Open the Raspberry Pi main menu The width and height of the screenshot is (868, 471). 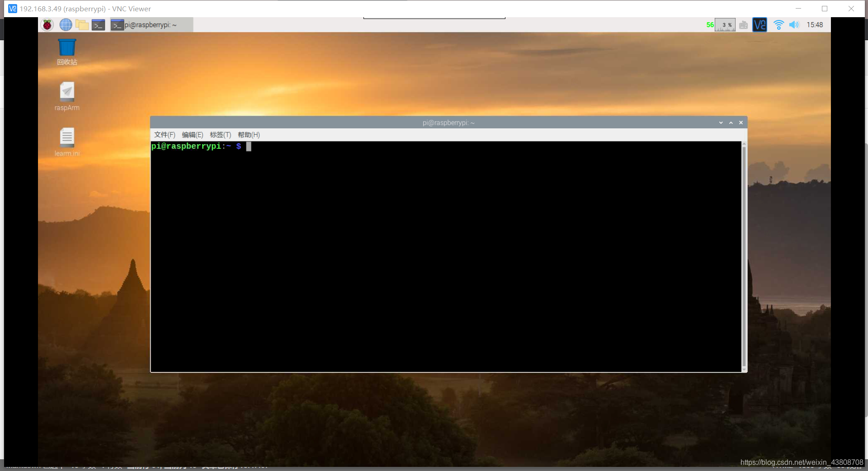pyautogui.click(x=47, y=25)
